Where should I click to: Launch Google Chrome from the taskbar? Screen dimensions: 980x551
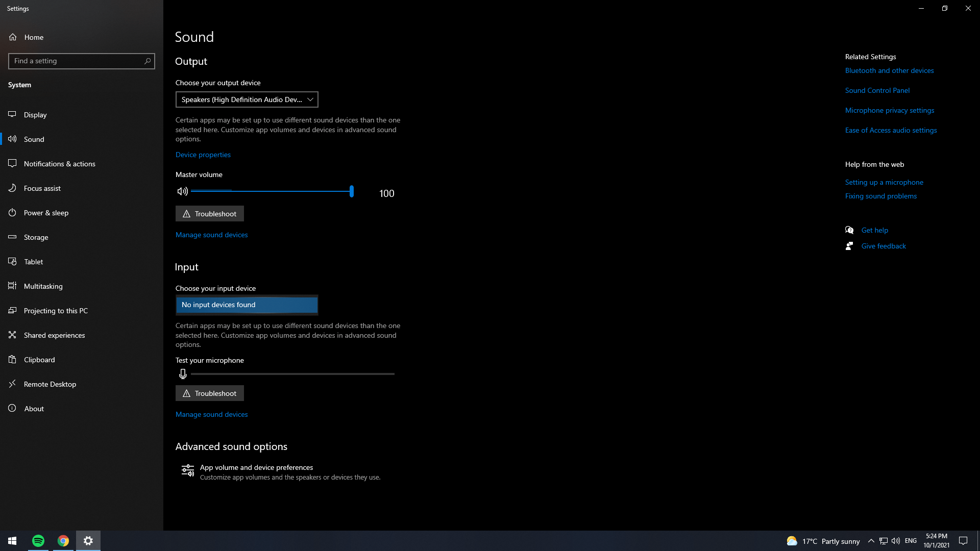pos(63,540)
